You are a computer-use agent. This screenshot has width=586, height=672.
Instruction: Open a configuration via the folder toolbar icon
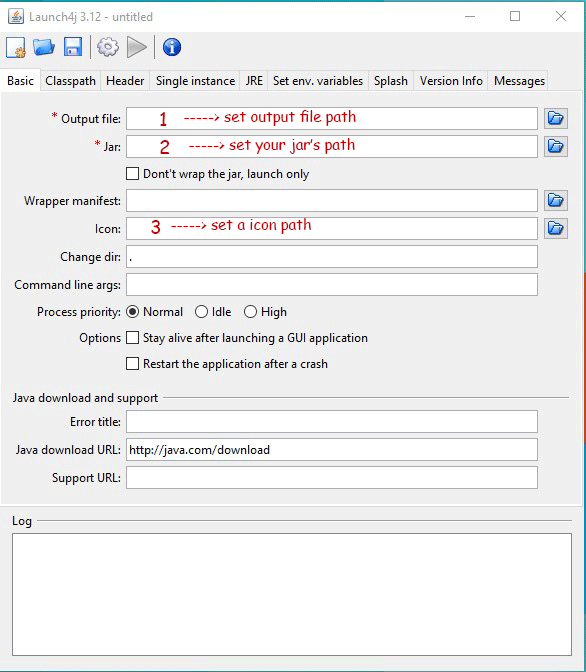(x=44, y=47)
